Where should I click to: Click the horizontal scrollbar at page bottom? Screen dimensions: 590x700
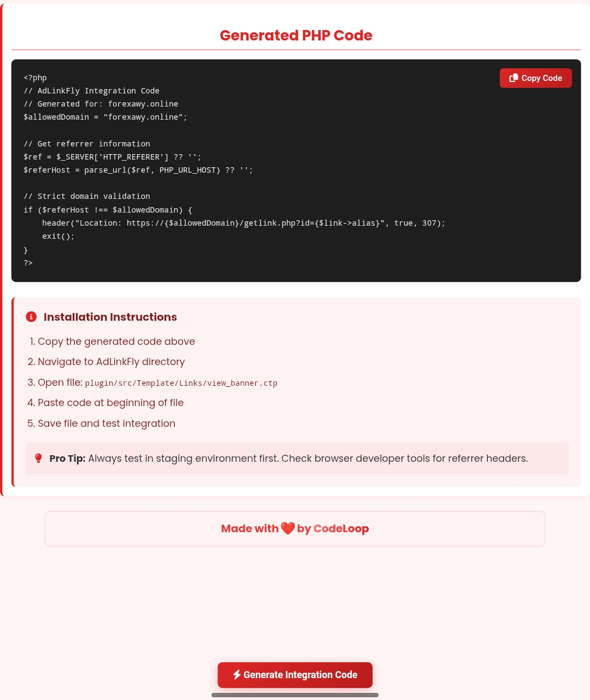(x=295, y=695)
